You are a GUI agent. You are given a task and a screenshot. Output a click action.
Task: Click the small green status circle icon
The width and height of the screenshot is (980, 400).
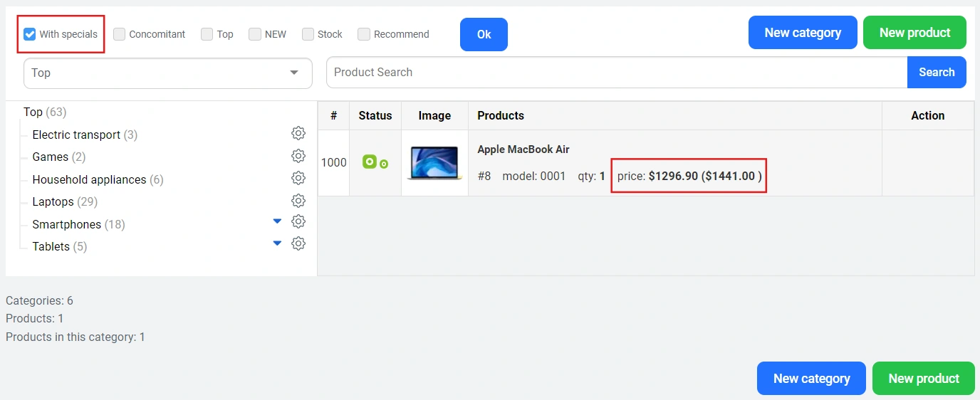pyautogui.click(x=384, y=164)
